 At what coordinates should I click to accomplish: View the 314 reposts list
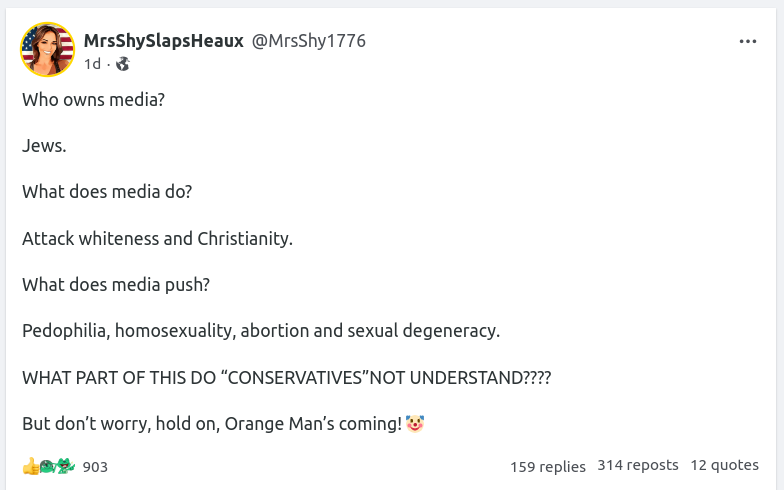(x=638, y=465)
